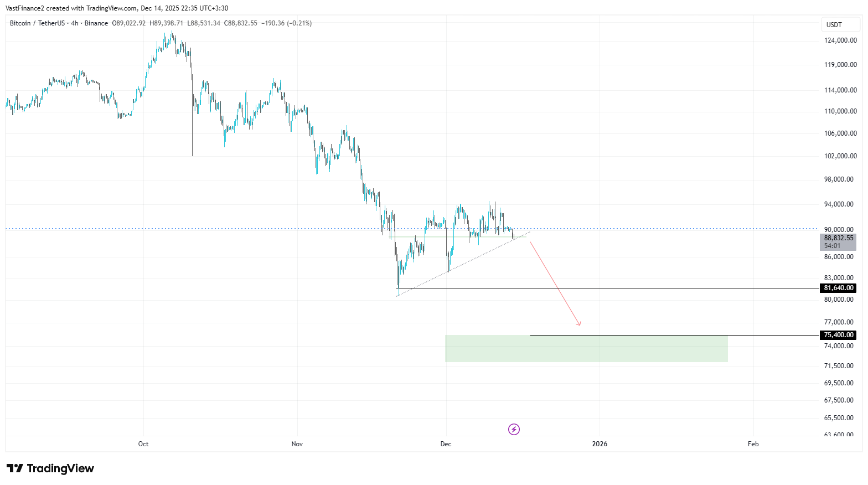Click the Feb label on time axis

[x=753, y=444]
